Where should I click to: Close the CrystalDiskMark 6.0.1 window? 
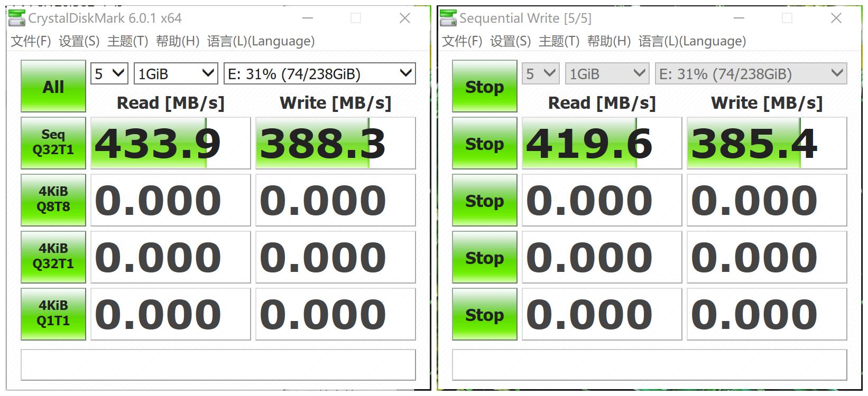coord(405,18)
